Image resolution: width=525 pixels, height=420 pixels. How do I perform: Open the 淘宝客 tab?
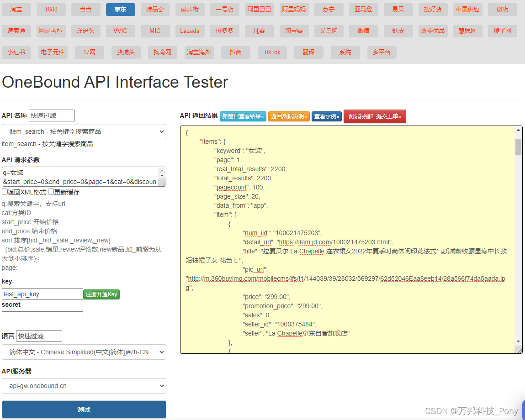point(294,31)
